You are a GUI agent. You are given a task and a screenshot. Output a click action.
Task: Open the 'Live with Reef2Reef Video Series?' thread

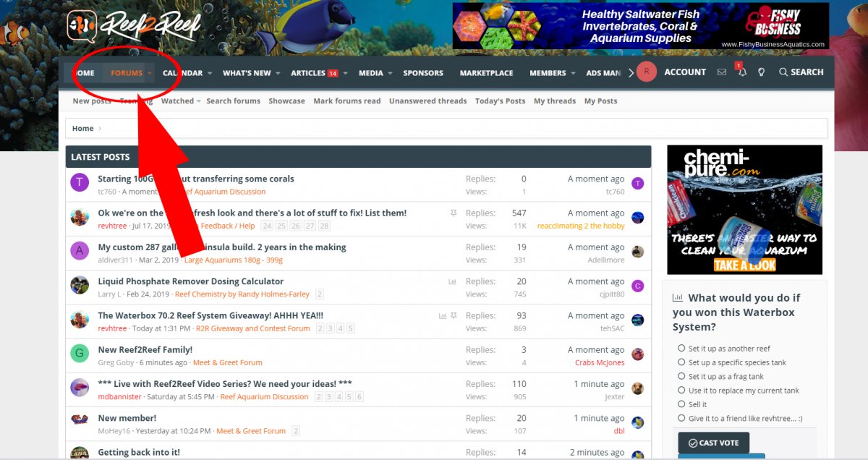pos(225,384)
